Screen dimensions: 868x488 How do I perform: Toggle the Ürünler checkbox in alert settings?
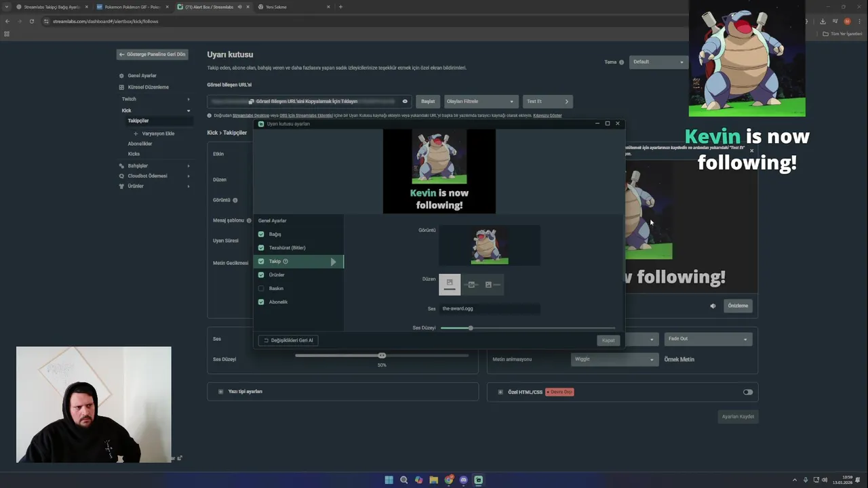(261, 275)
